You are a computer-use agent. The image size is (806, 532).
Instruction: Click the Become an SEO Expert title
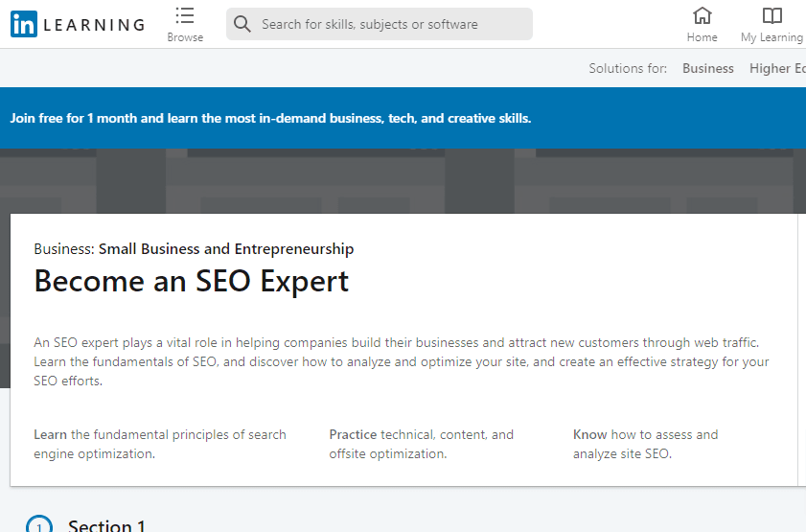(x=192, y=281)
